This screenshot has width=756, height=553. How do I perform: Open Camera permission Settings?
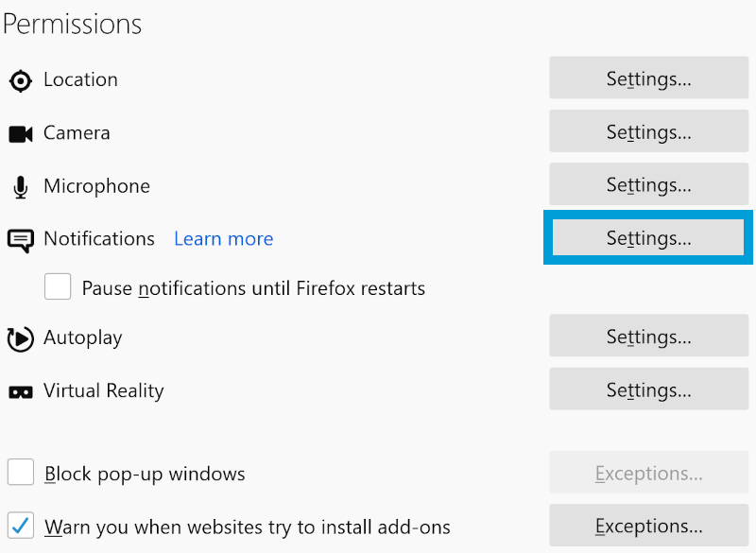648,132
